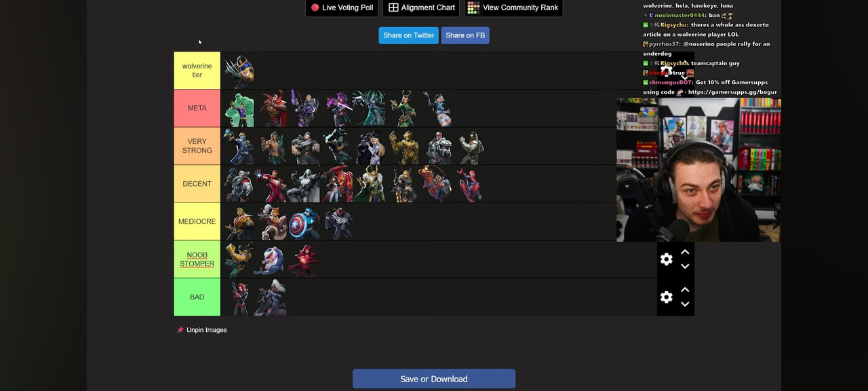
Task: Select Squirrel Girl in MEDIOCRE tier
Action: pyautogui.click(x=273, y=222)
